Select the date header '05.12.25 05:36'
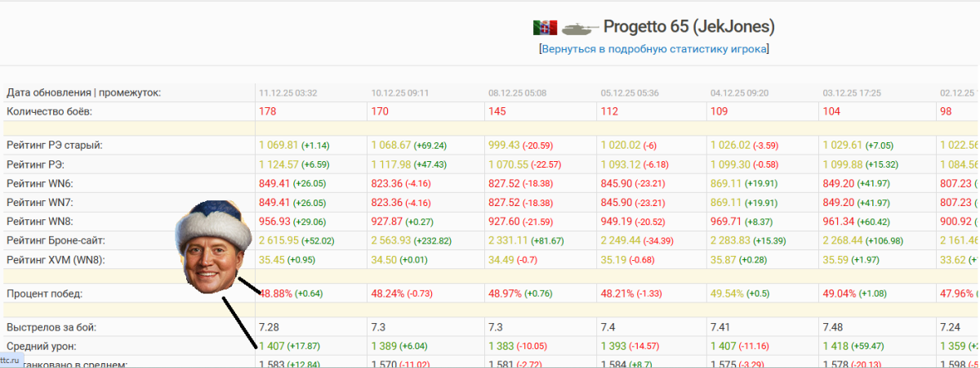 click(630, 93)
